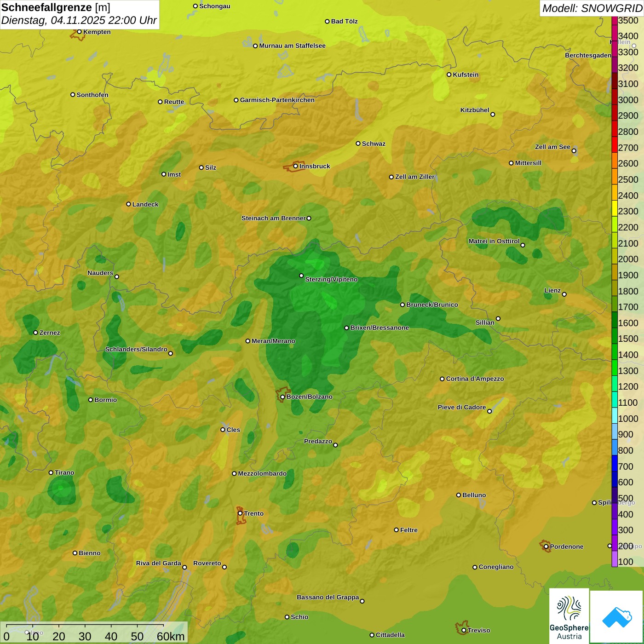Click the Predazzo town marker dot
The width and height of the screenshot is (644, 644).
pos(335,445)
